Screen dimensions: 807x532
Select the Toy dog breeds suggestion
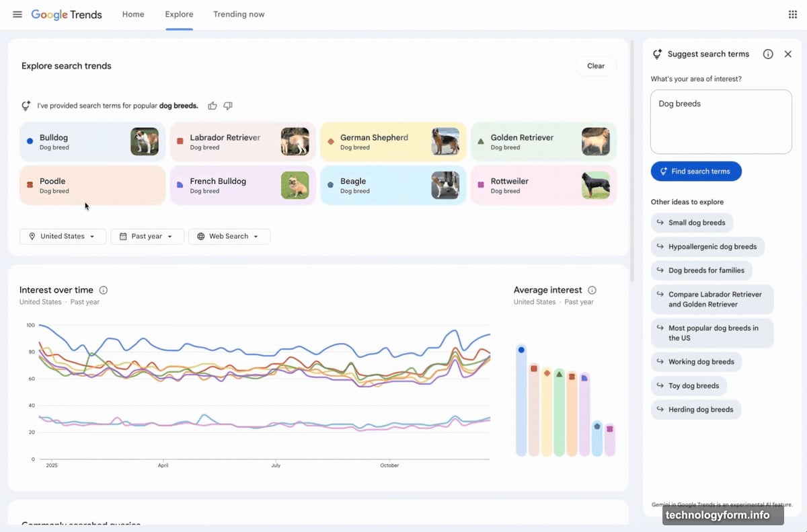click(x=689, y=386)
